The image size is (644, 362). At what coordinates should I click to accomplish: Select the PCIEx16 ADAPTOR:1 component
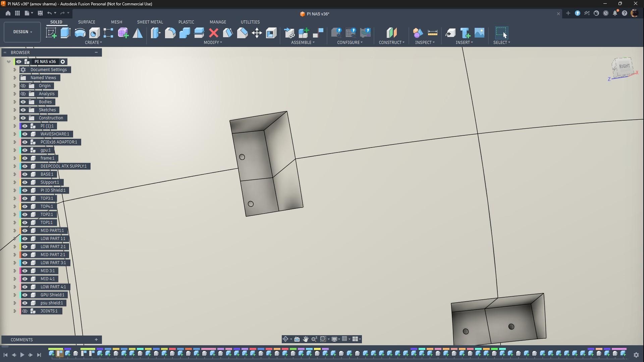(x=59, y=142)
